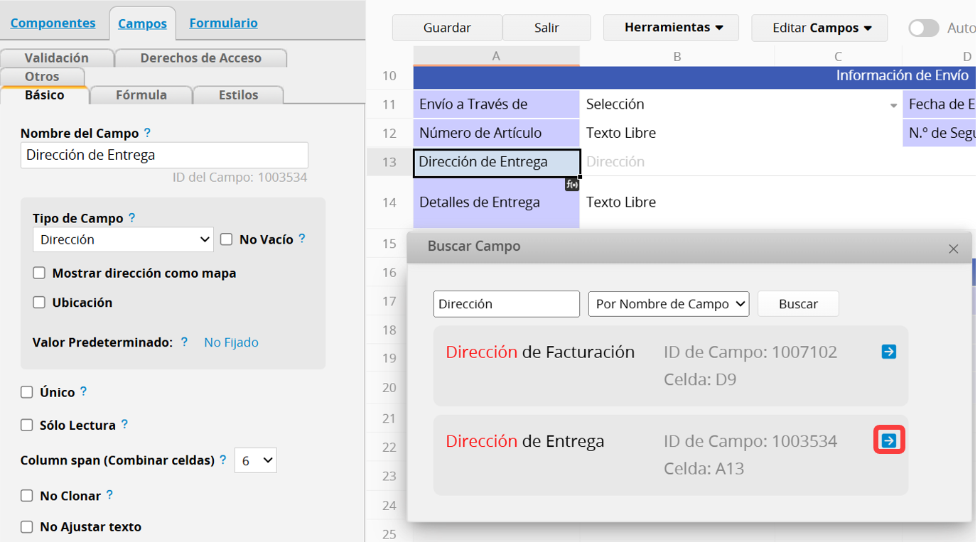Click the formula icon under cell A13
The image size is (980, 542).
pos(572,185)
